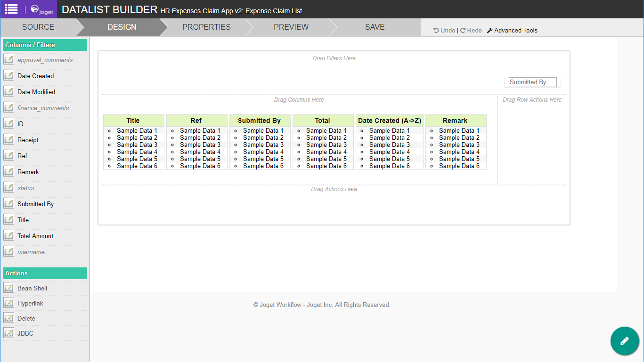Choose the Hyperlink action item

[30, 303]
